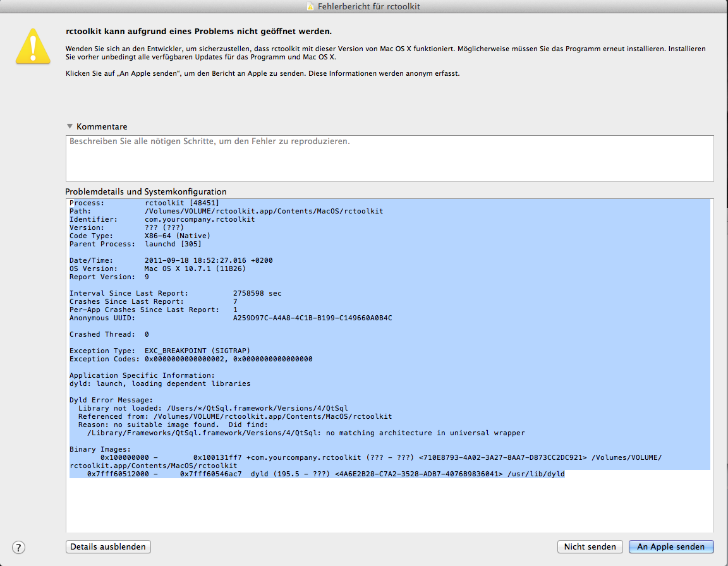Viewport: 728px width, 566px height.
Task: Click the 'Reason: no suitable image found' line
Action: pyautogui.click(x=173, y=424)
